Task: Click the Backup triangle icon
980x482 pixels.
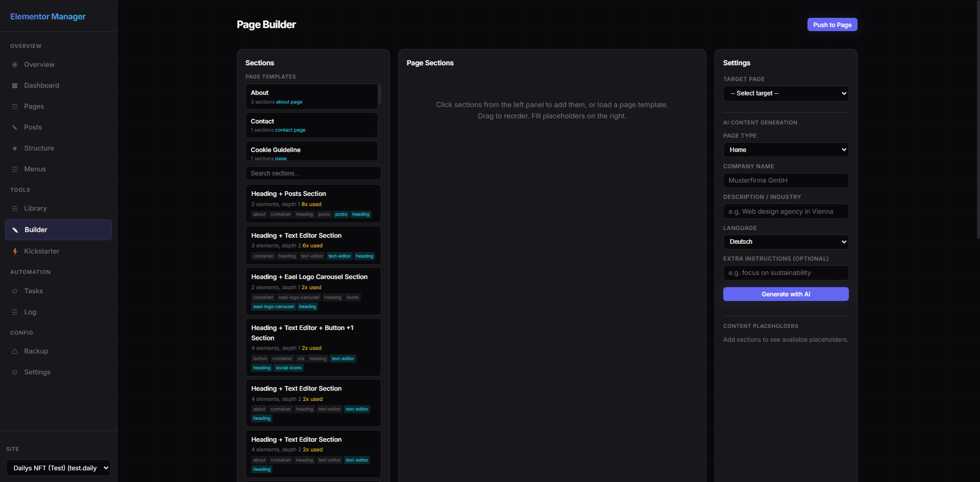Action: [x=15, y=351]
